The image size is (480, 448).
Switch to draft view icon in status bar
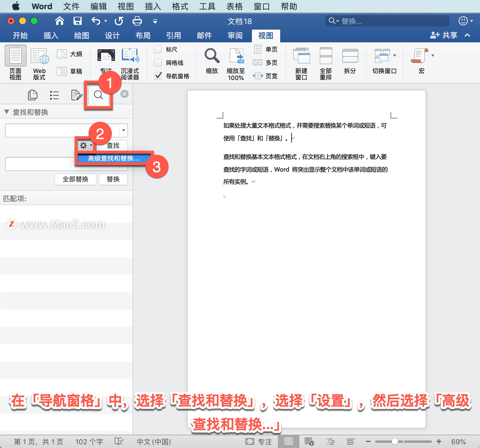351,441
